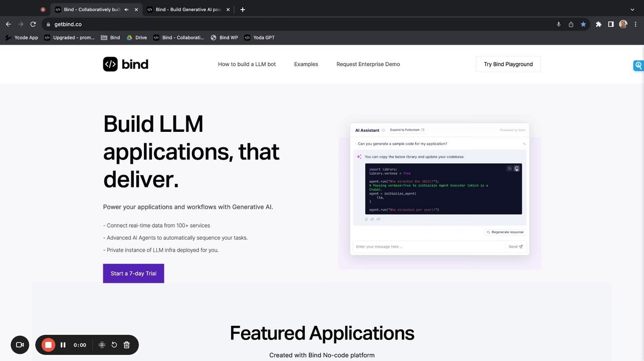Click Regenerate response in the AI Assistant
The image size is (644, 361).
click(x=505, y=232)
